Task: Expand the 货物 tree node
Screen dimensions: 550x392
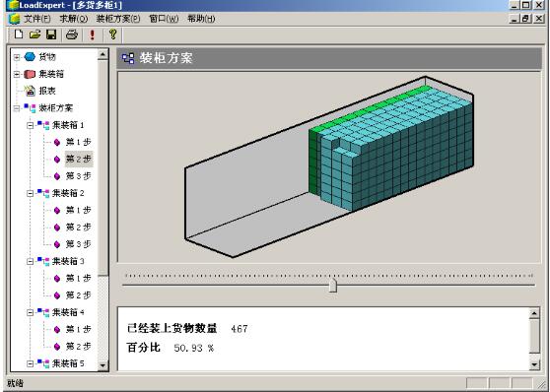Action: 17,57
